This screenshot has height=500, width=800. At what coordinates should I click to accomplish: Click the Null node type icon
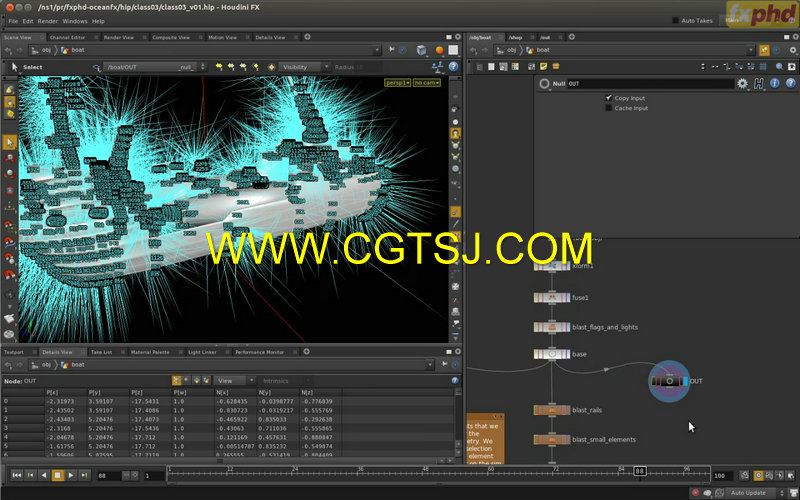pyautogui.click(x=544, y=84)
